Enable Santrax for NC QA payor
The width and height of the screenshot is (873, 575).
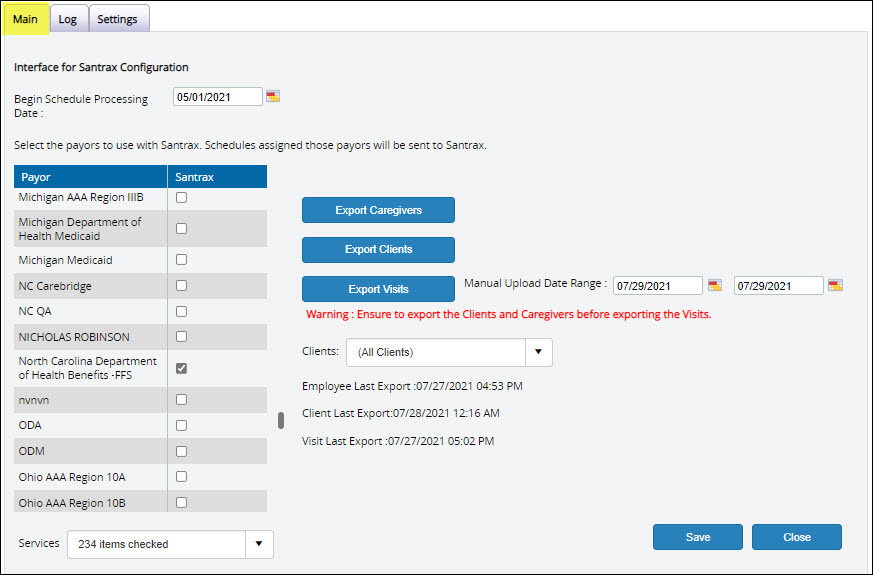(x=182, y=311)
